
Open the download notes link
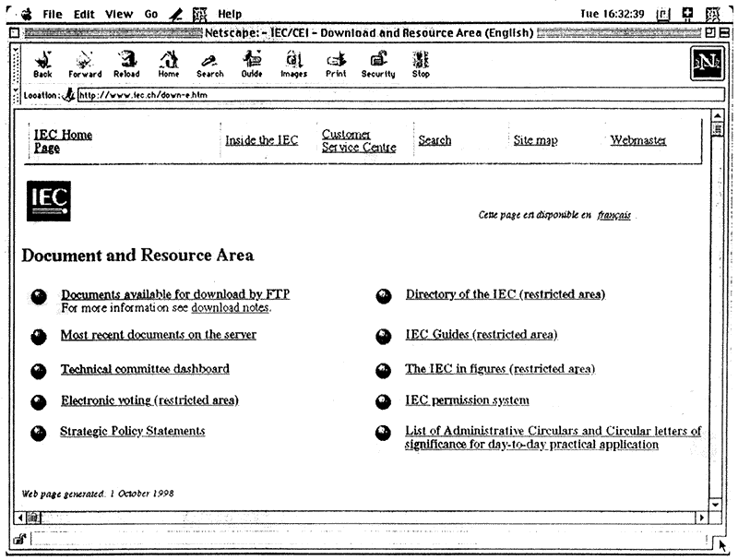click(231, 308)
